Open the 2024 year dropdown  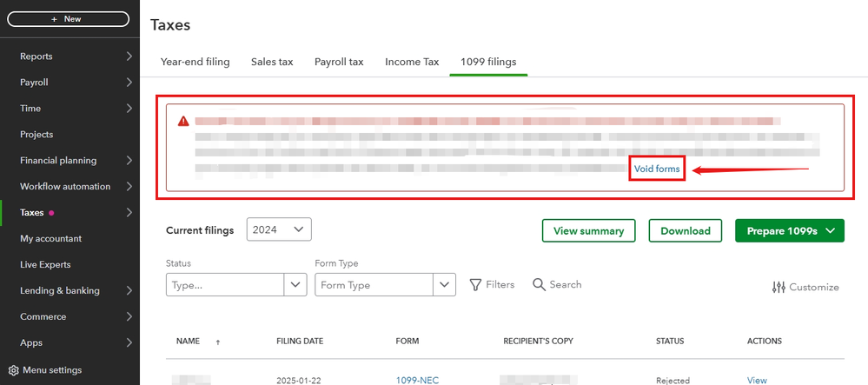click(x=279, y=229)
